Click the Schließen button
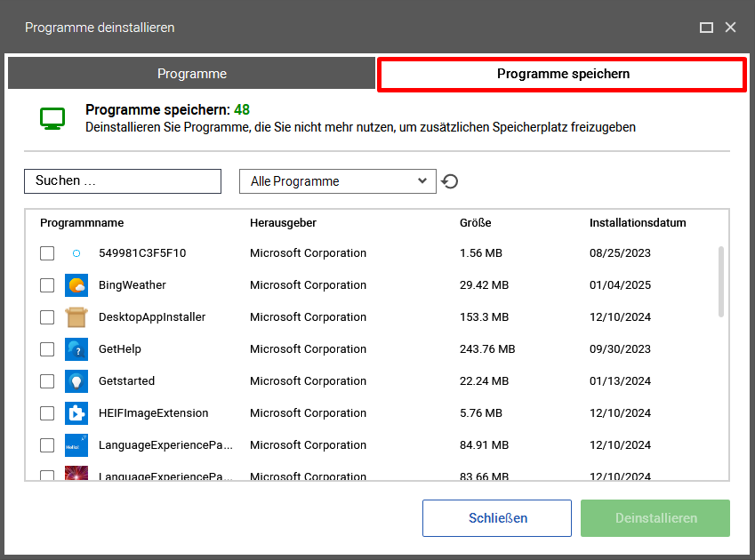The height and width of the screenshot is (560, 755). coord(497,518)
